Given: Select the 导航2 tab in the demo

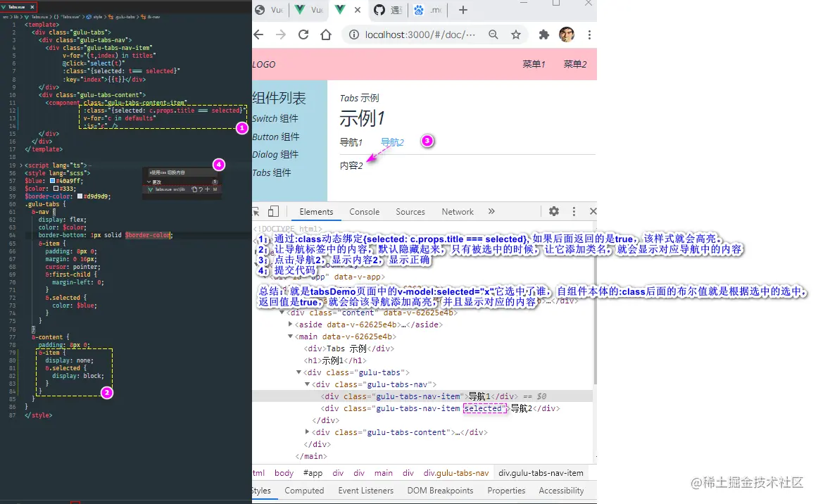Looking at the screenshot, I should coord(392,142).
